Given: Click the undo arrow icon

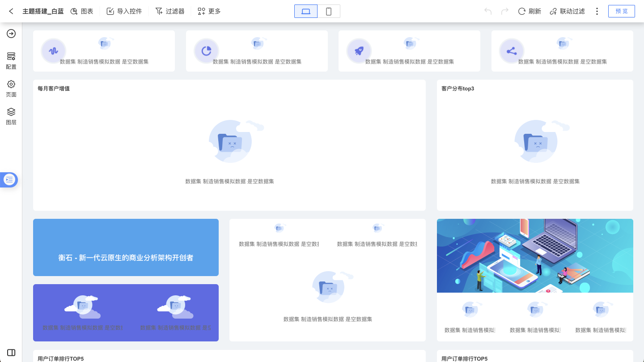Looking at the screenshot, I should tap(488, 11).
